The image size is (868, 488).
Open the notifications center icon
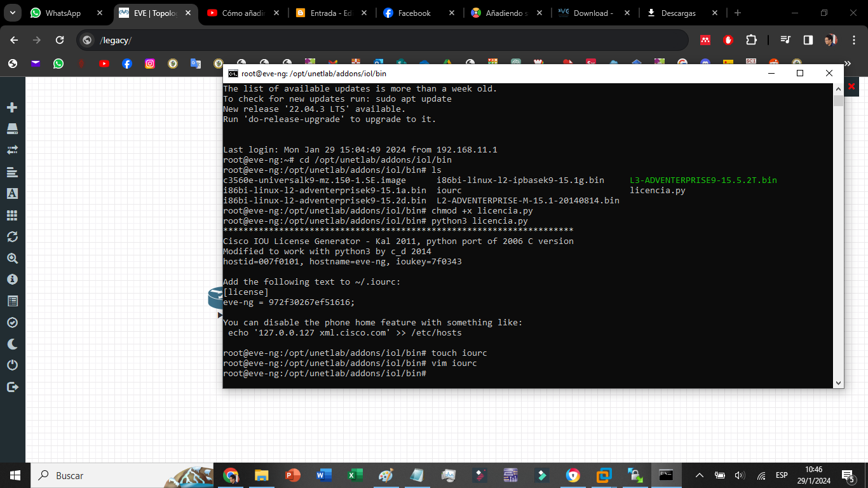pyautogui.click(x=848, y=475)
